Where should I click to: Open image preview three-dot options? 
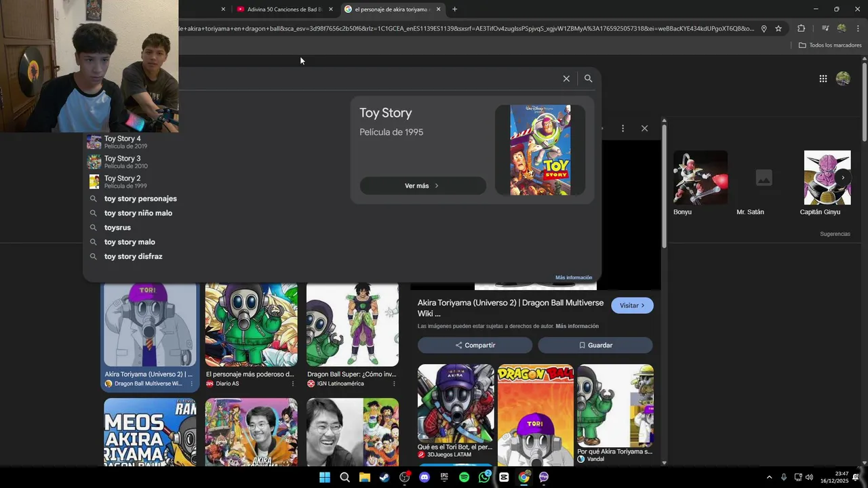pyautogui.click(x=623, y=128)
